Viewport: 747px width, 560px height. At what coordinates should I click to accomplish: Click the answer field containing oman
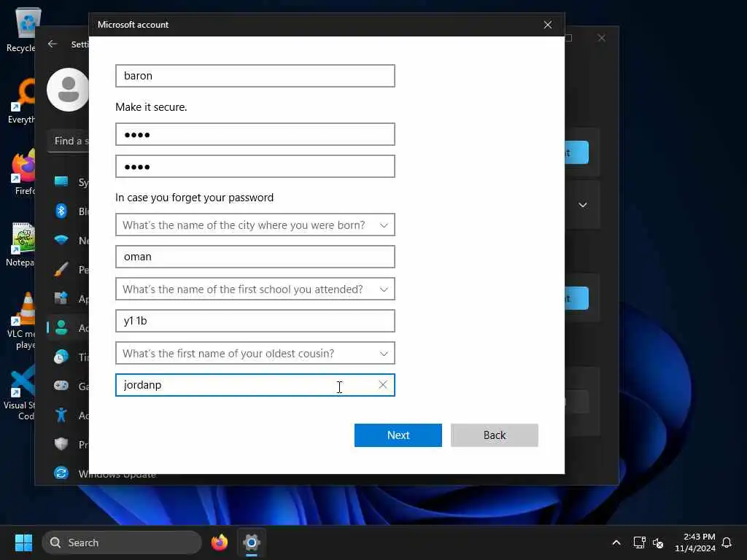tap(255, 257)
